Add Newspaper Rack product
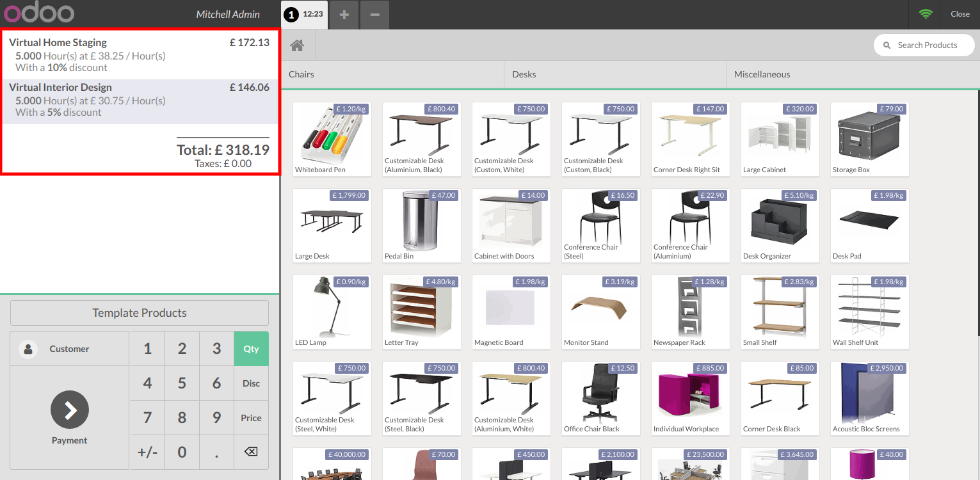The width and height of the screenshot is (980, 480). [x=691, y=312]
